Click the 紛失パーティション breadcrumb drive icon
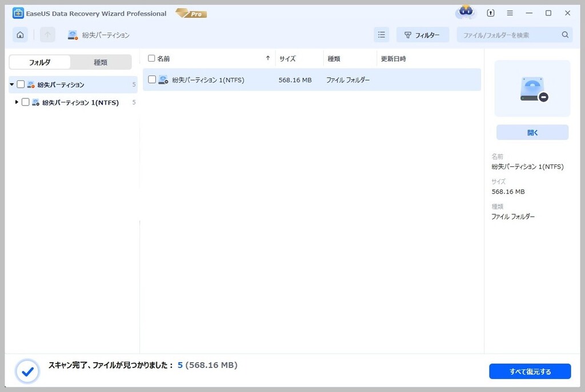The image size is (585, 392). coord(73,35)
